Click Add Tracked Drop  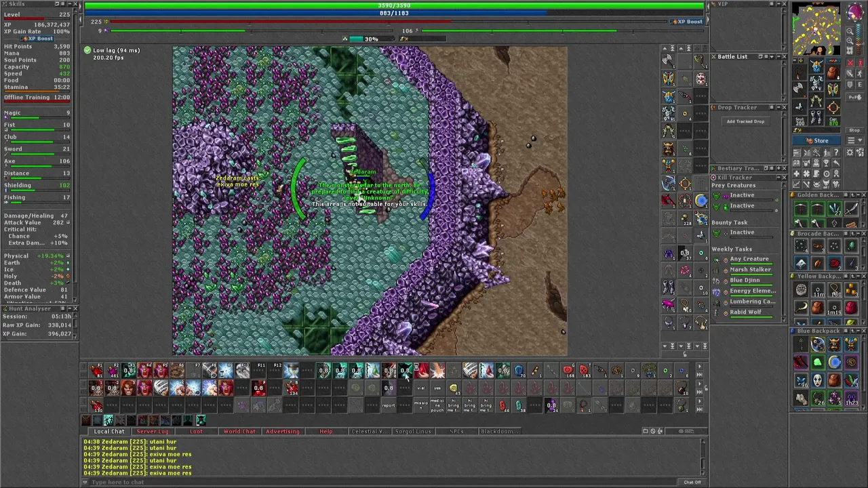tap(746, 121)
